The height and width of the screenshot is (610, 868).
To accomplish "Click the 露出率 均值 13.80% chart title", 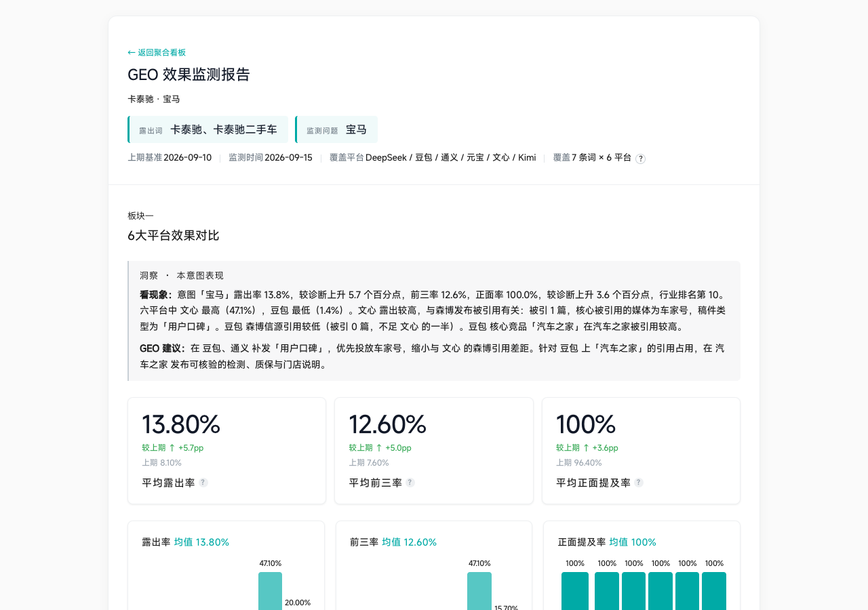I will (x=185, y=542).
